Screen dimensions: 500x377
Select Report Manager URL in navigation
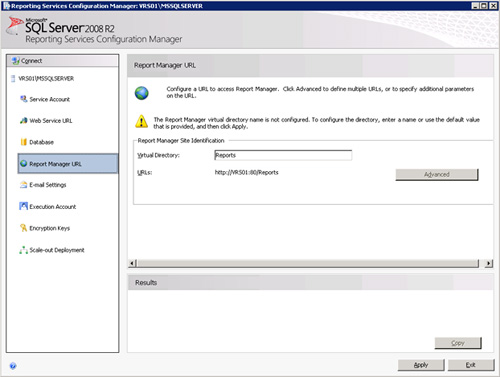pos(68,164)
